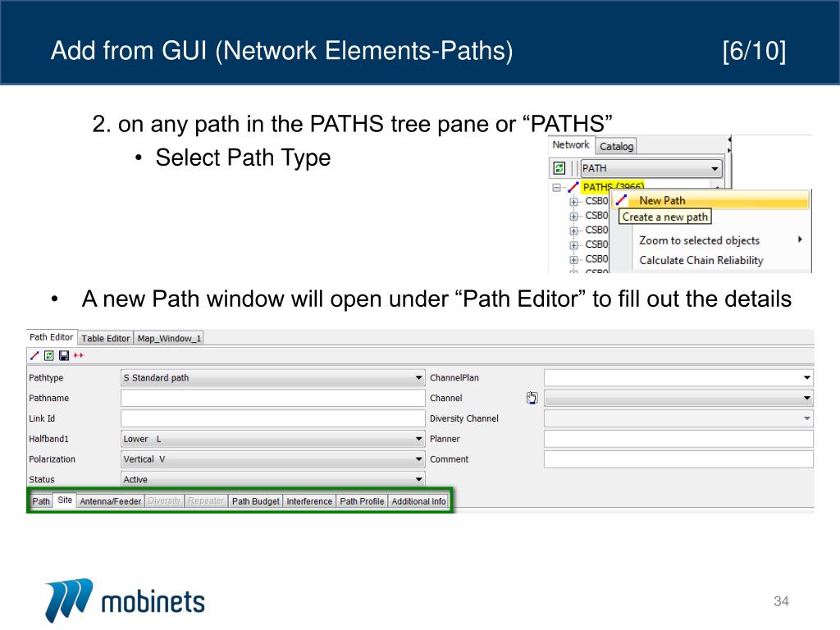Click the red new path icon in Path Editor toolbar
Image resolution: width=840 pixels, height=630 pixels.
[x=34, y=356]
